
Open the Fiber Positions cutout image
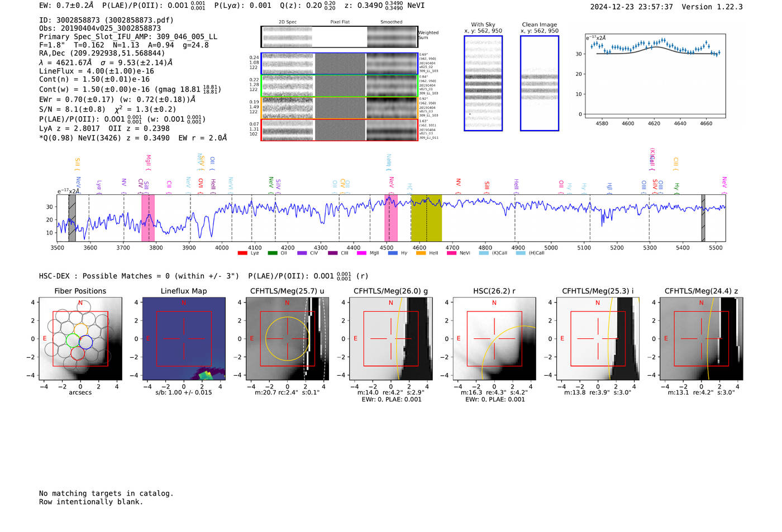(x=80, y=338)
